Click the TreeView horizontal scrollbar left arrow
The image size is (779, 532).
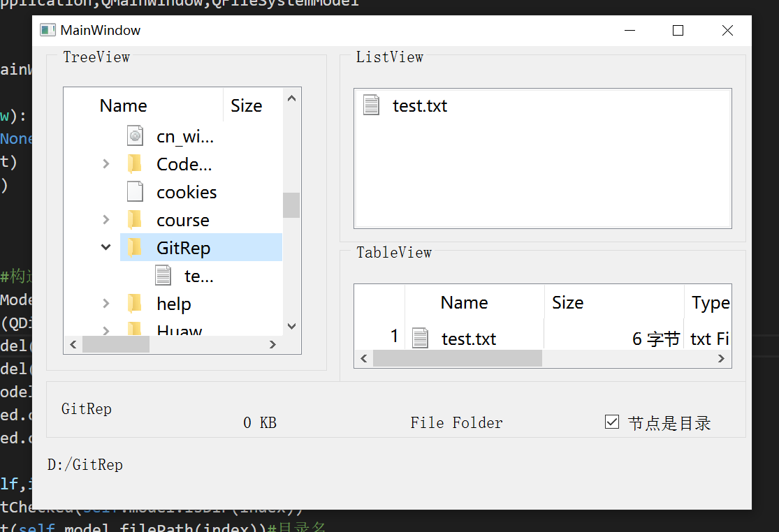[73, 344]
